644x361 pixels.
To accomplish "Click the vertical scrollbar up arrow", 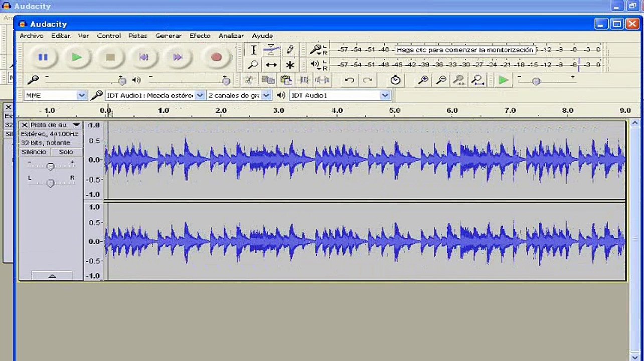I will tap(634, 123).
